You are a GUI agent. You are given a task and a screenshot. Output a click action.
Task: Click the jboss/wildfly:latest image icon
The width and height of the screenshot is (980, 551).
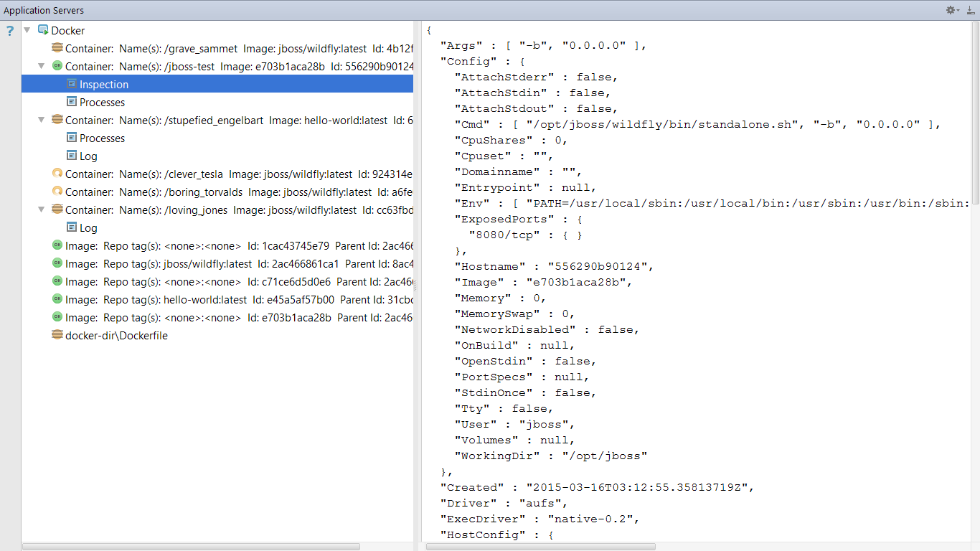click(x=57, y=263)
